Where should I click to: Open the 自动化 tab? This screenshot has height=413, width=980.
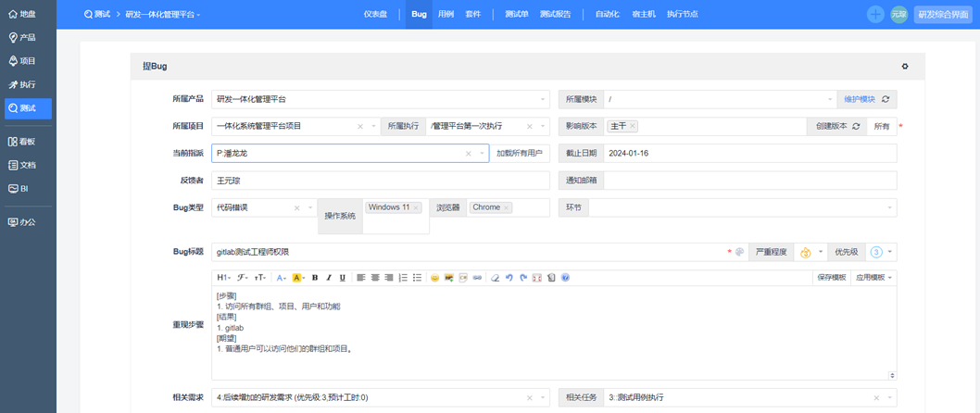click(x=608, y=15)
